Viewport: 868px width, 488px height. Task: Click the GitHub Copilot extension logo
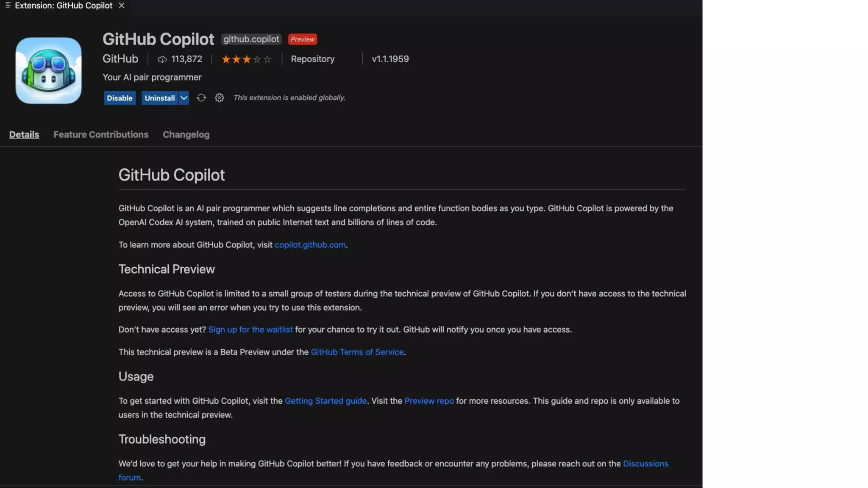(48, 70)
